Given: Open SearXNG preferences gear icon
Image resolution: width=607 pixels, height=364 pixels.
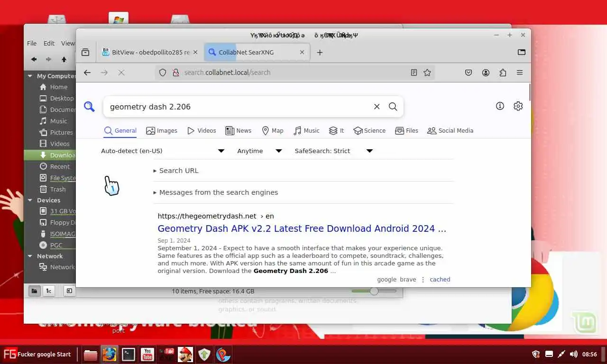Looking at the screenshot, I should pos(518,106).
